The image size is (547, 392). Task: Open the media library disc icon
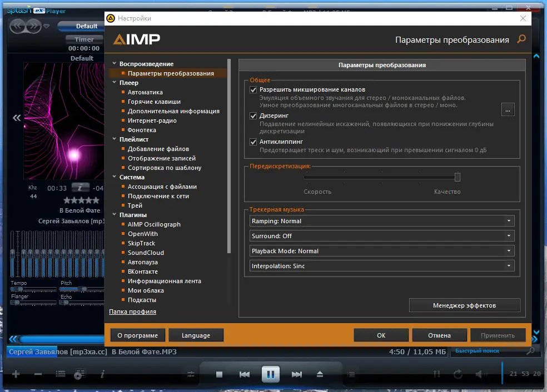pos(79,374)
